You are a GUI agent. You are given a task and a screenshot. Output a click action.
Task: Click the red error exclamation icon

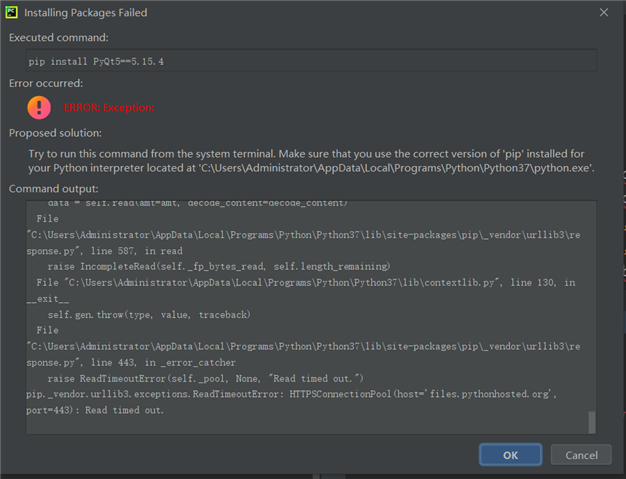coord(39,107)
